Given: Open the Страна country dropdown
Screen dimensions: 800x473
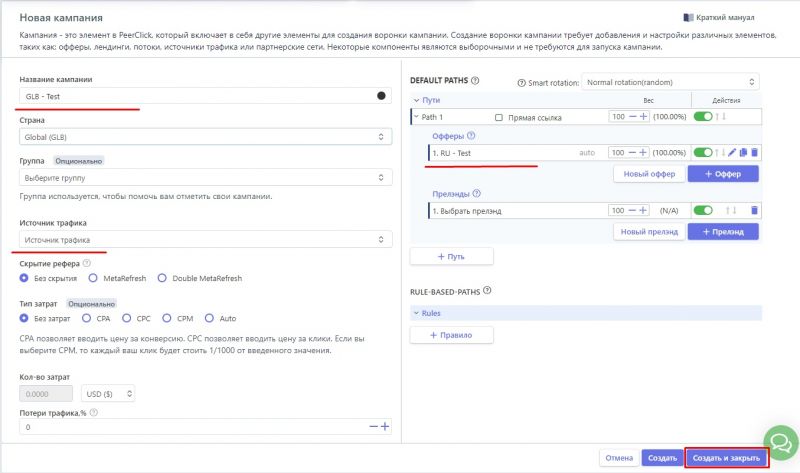Looking at the screenshot, I should pos(205,137).
